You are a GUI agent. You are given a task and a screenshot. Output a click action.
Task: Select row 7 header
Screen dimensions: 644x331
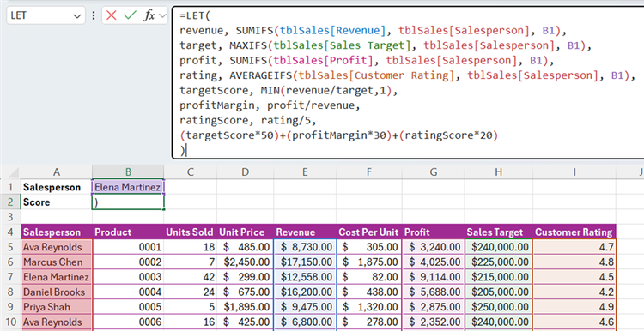click(x=10, y=277)
